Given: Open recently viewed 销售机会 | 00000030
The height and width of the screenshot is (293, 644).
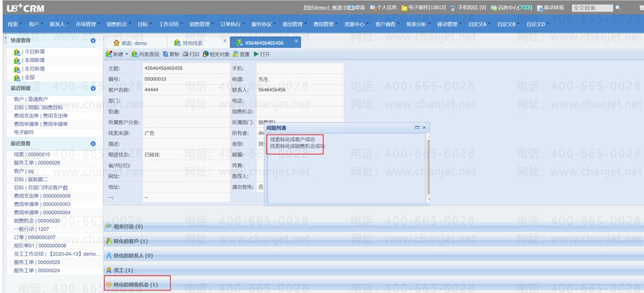Looking at the screenshot, I should [37, 221].
